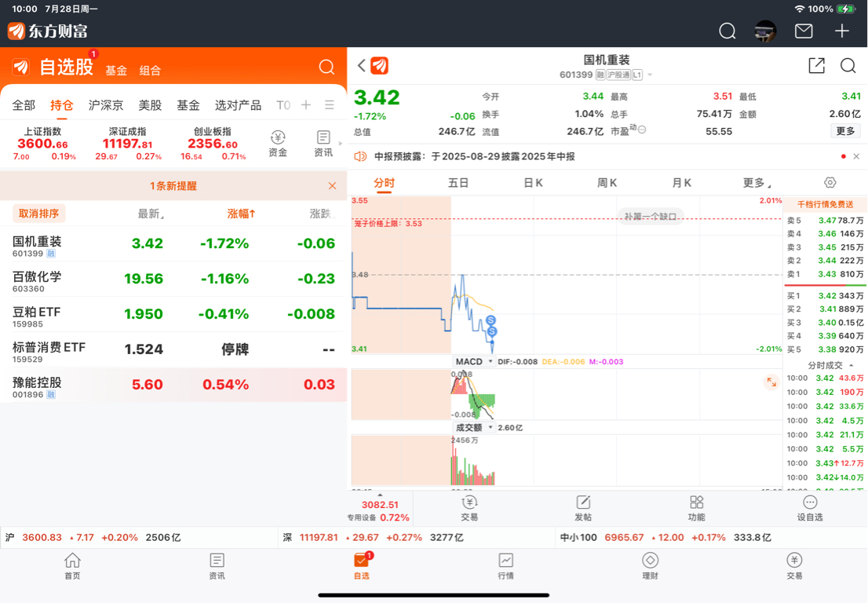868x603 pixels.
Task: Dismiss the 1条新提醒 notification
Action: [x=332, y=185]
